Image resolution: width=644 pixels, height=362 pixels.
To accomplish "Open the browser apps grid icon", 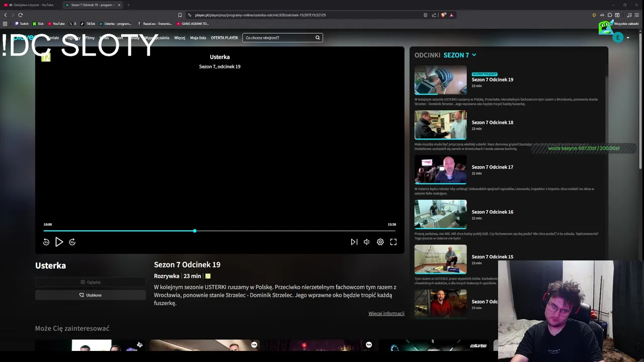I will click(x=5, y=24).
